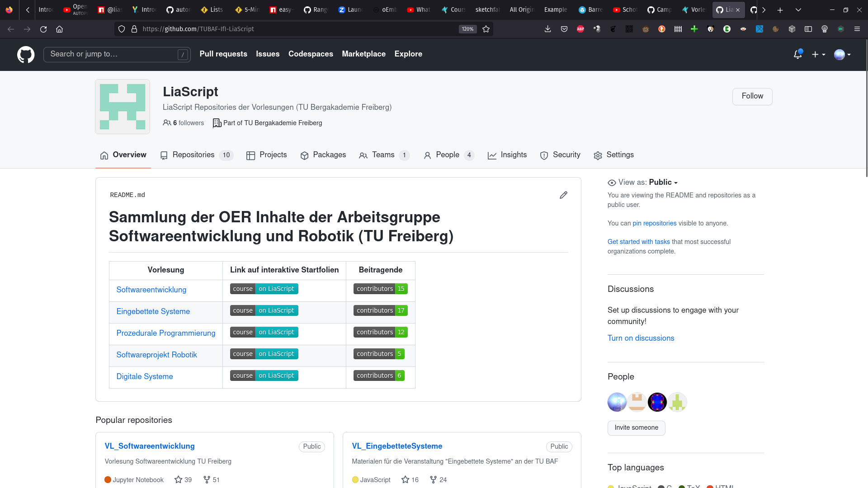Screen dimensions: 868x488
Task: Switch to the Repositories tab
Action: [193, 155]
